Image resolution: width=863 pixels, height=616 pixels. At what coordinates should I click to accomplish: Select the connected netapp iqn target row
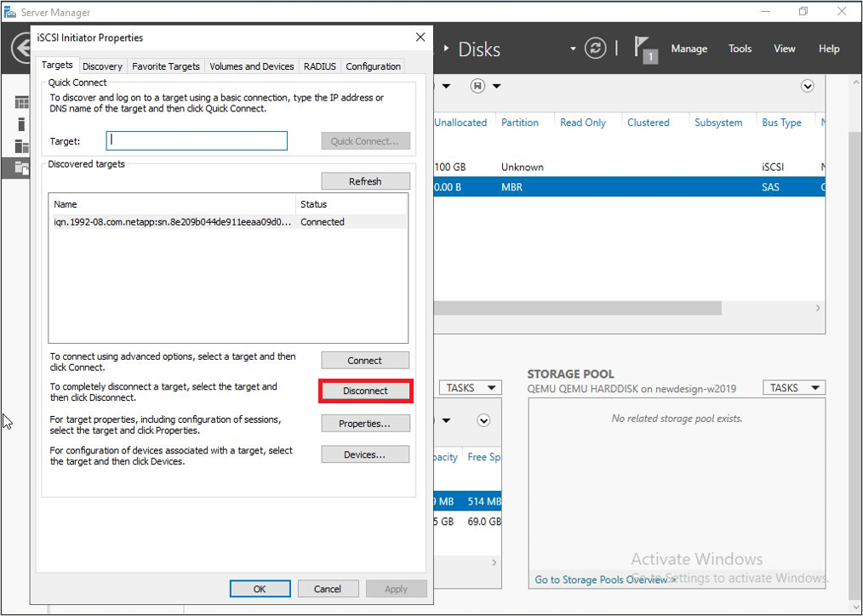174,222
